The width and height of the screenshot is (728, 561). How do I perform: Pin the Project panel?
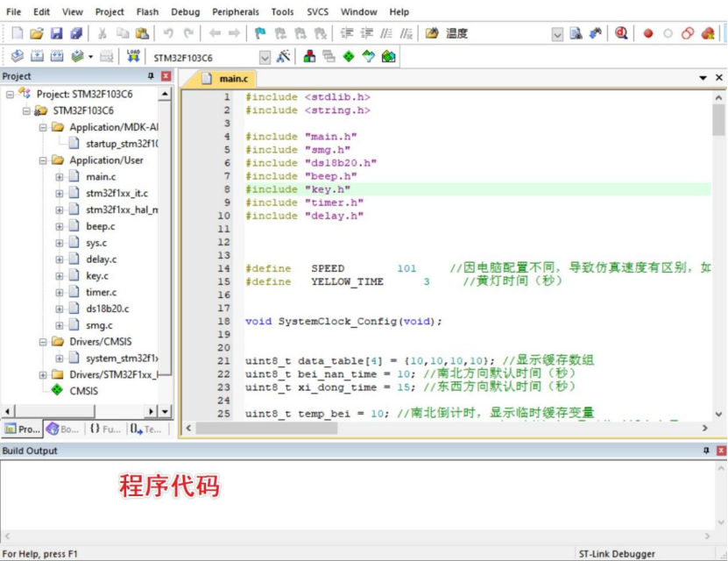[151, 76]
